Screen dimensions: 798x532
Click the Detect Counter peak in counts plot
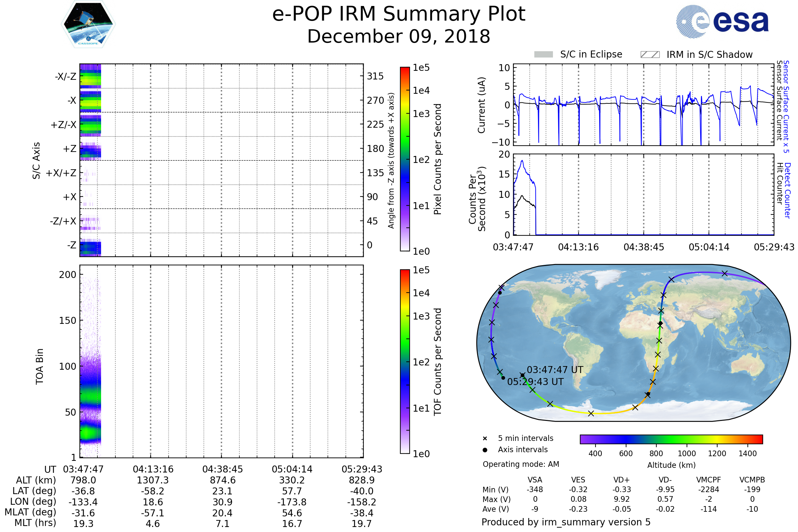[x=522, y=162]
